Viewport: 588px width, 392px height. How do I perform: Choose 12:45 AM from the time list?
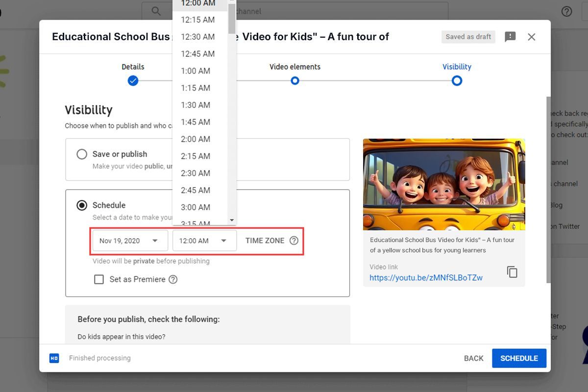tap(200, 54)
